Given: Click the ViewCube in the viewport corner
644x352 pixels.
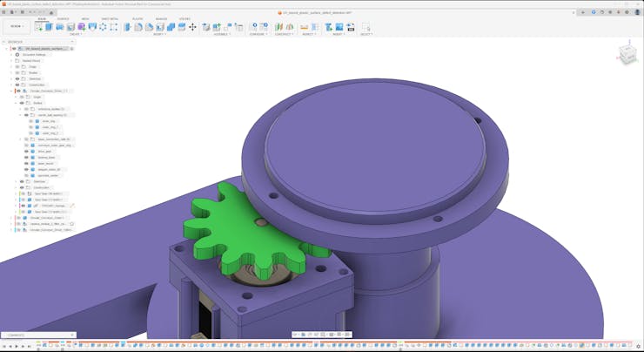Looking at the screenshot, I should coord(627,53).
